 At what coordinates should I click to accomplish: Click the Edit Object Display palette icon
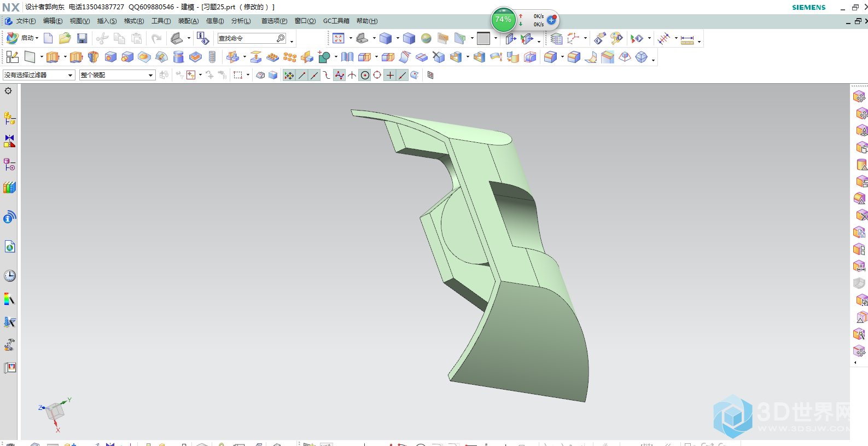(x=616, y=38)
